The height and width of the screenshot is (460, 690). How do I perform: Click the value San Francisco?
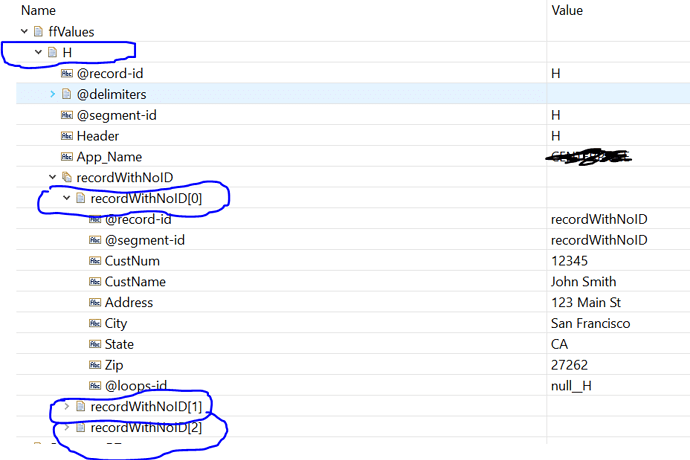(x=591, y=324)
